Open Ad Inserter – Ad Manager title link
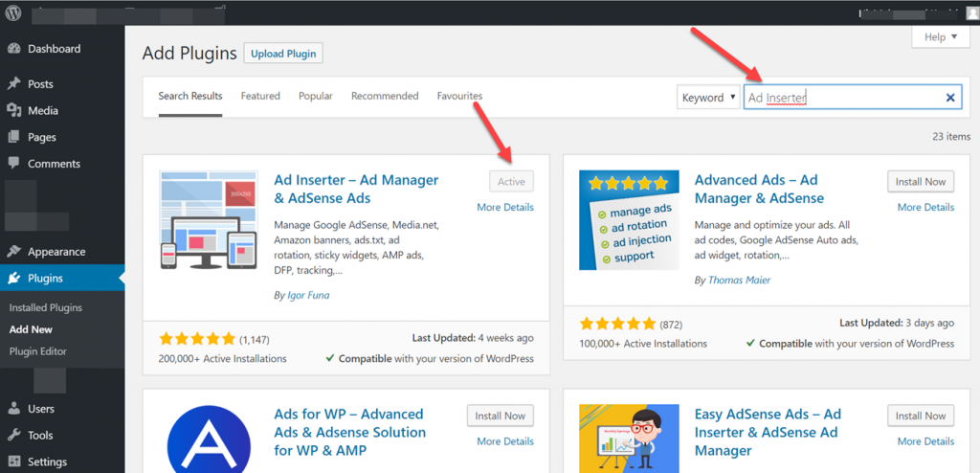This screenshot has width=980, height=473. click(x=356, y=189)
